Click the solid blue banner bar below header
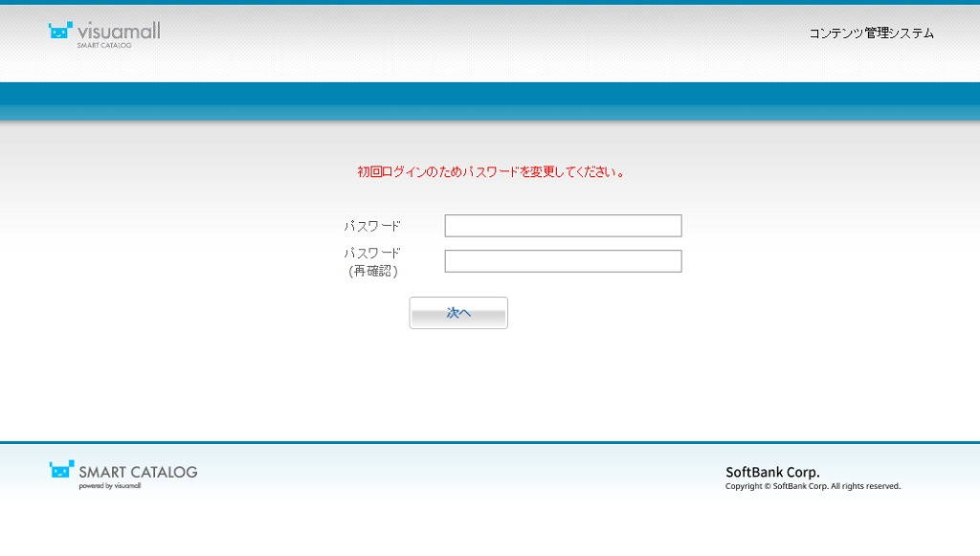The width and height of the screenshot is (980, 556). pyautogui.click(x=490, y=94)
